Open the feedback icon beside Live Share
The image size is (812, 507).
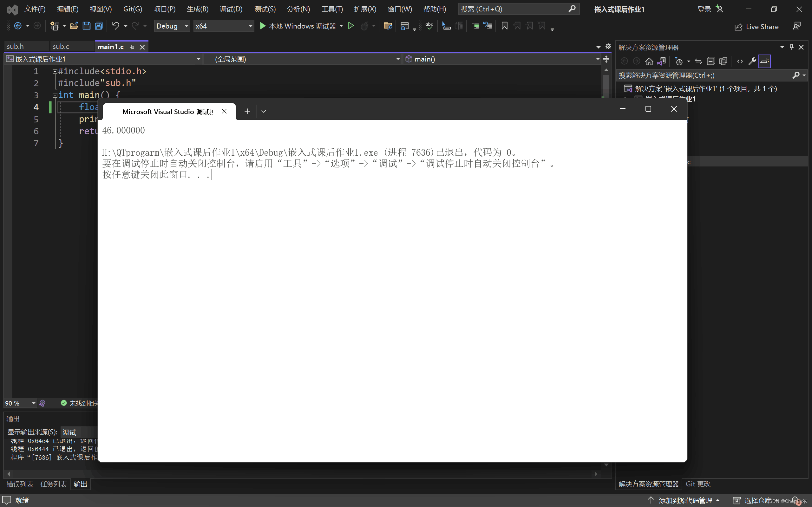796,26
